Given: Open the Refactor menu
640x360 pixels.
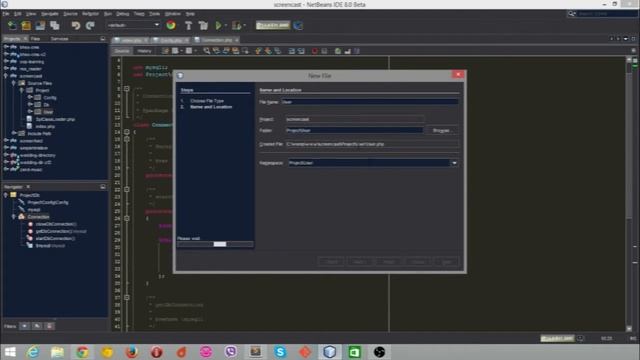Looking at the screenshot, I should pyautogui.click(x=90, y=13).
